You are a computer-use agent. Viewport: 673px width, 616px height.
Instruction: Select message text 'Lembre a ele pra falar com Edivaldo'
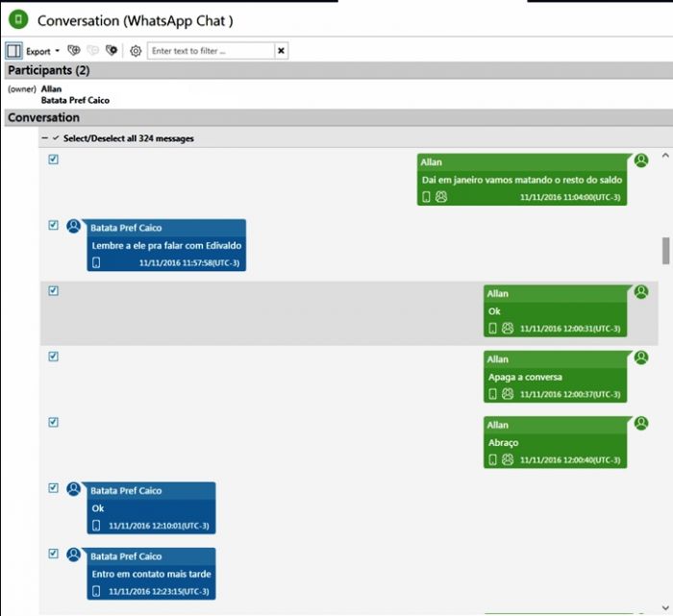coord(166,245)
